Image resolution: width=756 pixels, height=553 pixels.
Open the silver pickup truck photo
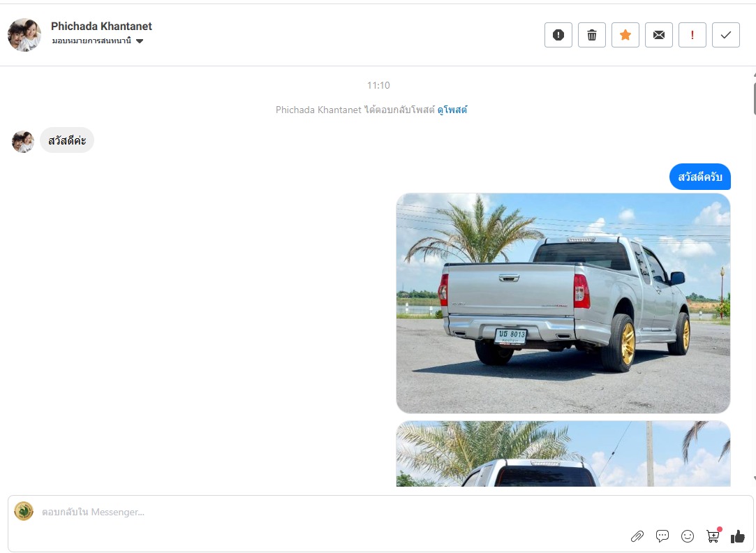click(563, 303)
